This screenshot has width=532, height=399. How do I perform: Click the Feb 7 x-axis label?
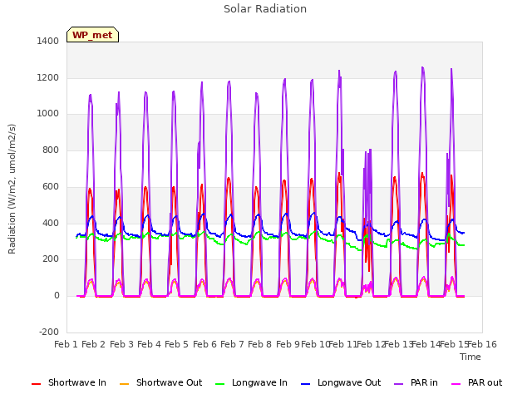pos(232,344)
